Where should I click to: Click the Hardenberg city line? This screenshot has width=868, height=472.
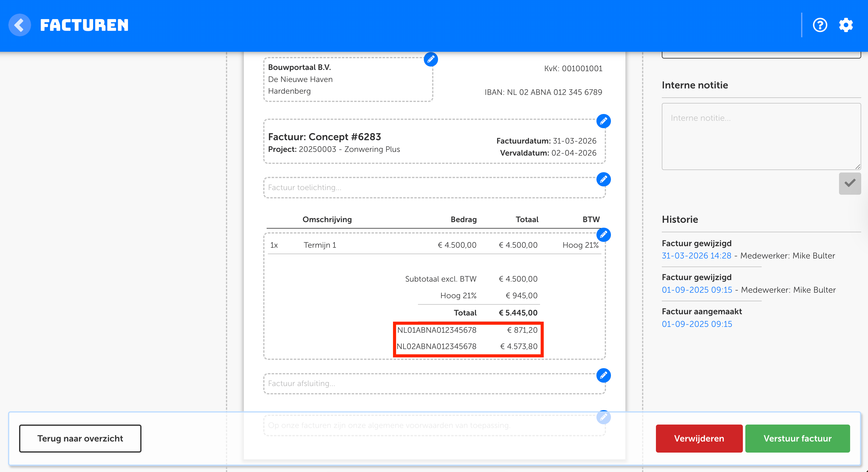(289, 91)
